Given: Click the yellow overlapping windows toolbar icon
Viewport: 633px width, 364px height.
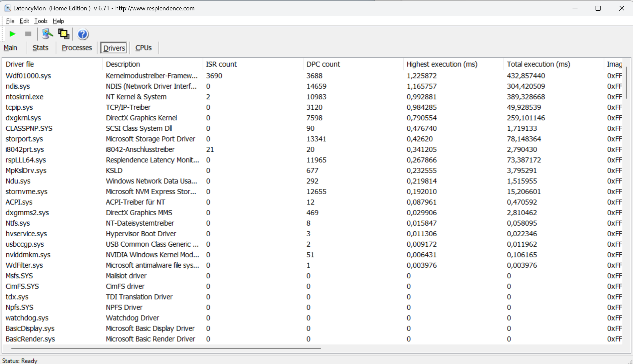Looking at the screenshot, I should pos(64,34).
